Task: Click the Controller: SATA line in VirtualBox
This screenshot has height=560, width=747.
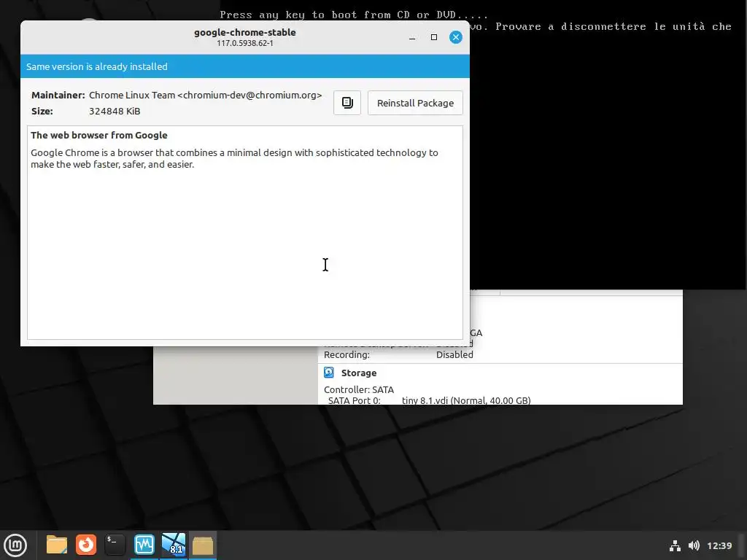Action: (359, 389)
